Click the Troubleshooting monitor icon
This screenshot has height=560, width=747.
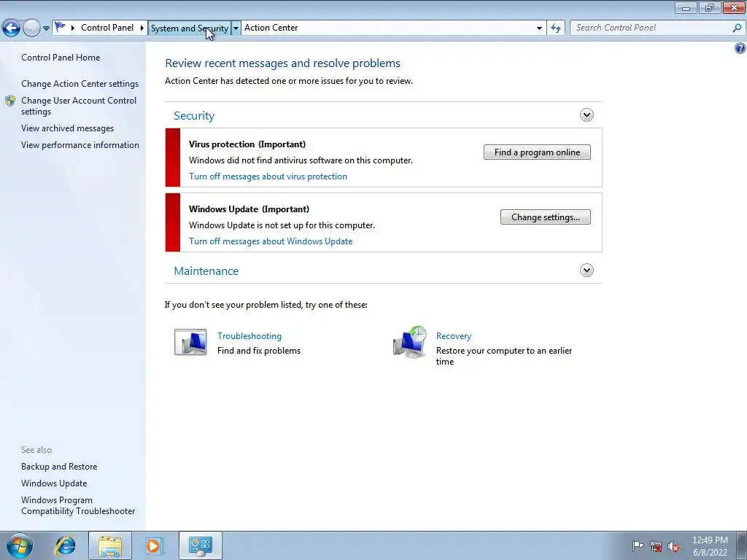tap(190, 342)
